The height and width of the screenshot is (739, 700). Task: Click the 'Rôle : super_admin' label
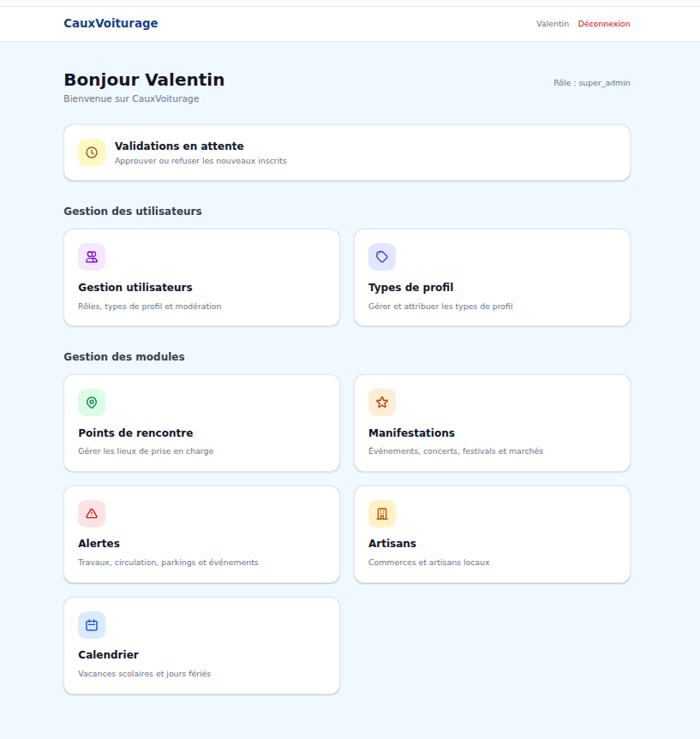(591, 83)
